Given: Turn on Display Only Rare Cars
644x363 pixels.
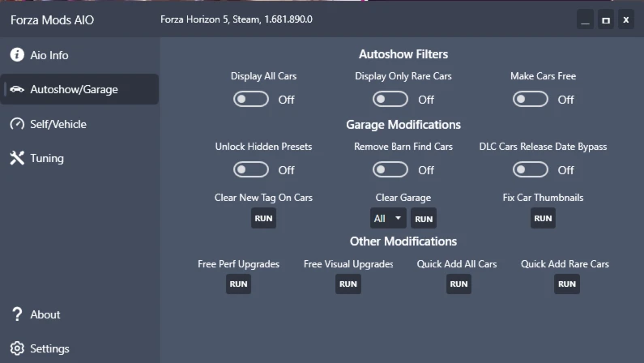Looking at the screenshot, I should [x=390, y=99].
